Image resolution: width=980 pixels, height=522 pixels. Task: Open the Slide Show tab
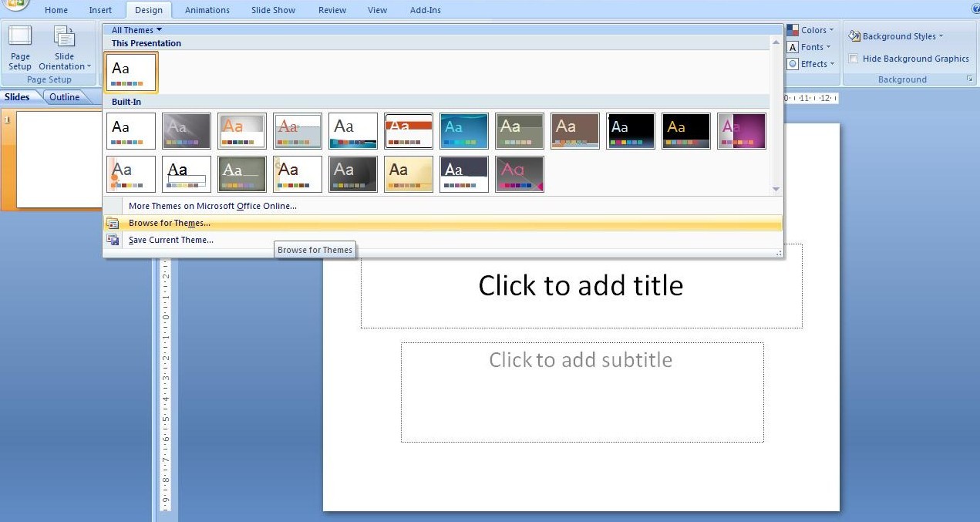(x=273, y=10)
